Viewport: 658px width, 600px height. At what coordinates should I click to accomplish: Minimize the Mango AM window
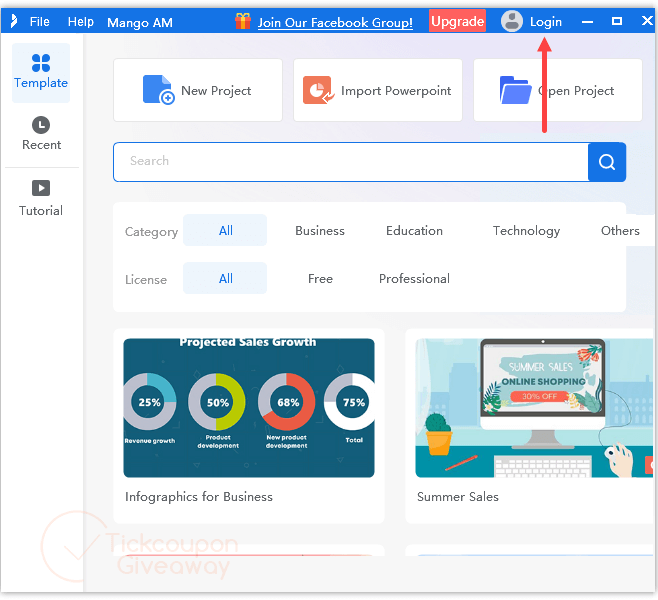coord(588,22)
